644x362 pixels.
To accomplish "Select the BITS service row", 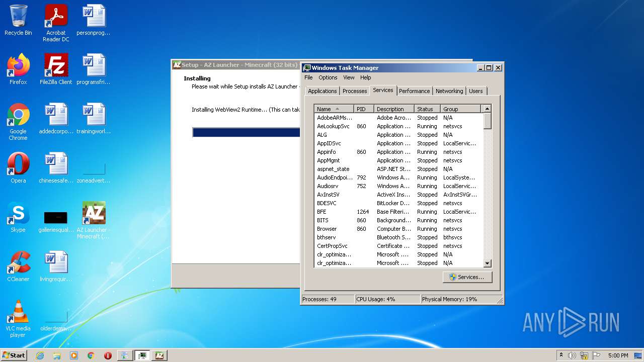I will [x=398, y=220].
